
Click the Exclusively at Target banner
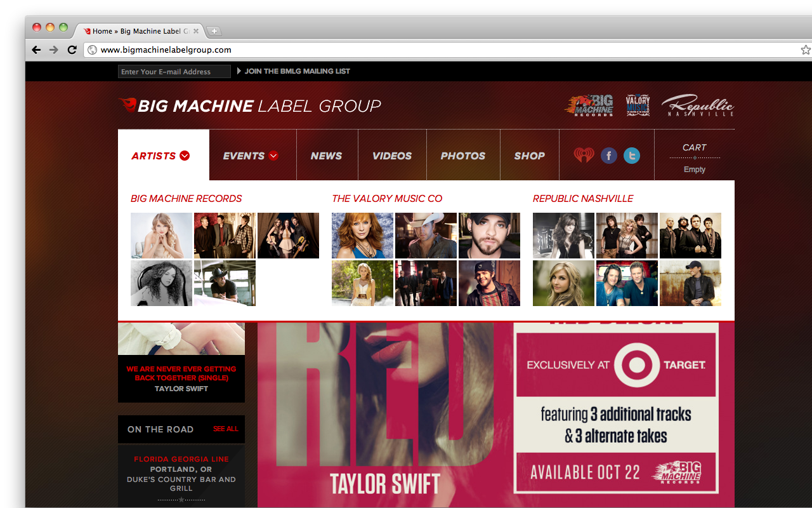pos(616,365)
